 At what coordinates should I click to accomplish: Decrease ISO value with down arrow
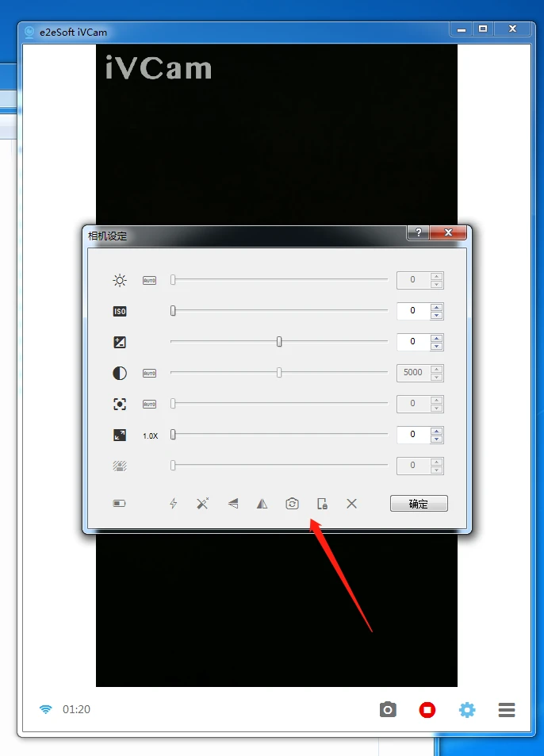437,315
